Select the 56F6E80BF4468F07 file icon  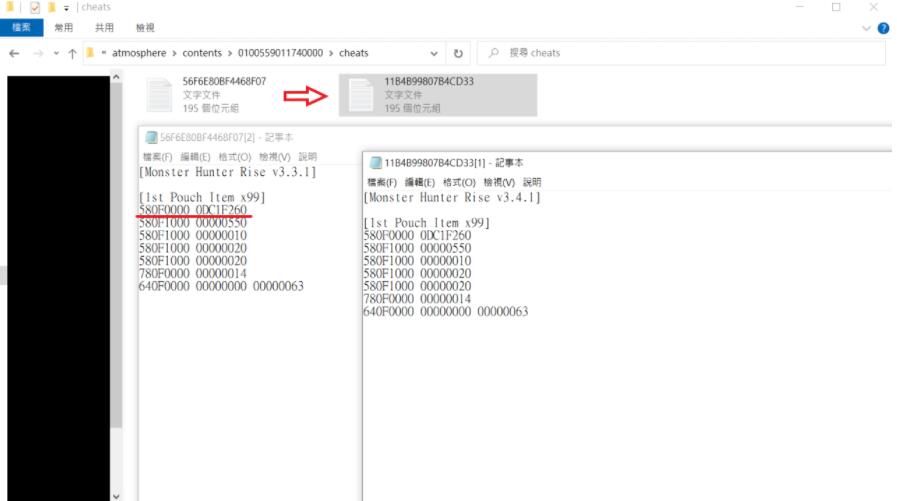pyautogui.click(x=159, y=95)
